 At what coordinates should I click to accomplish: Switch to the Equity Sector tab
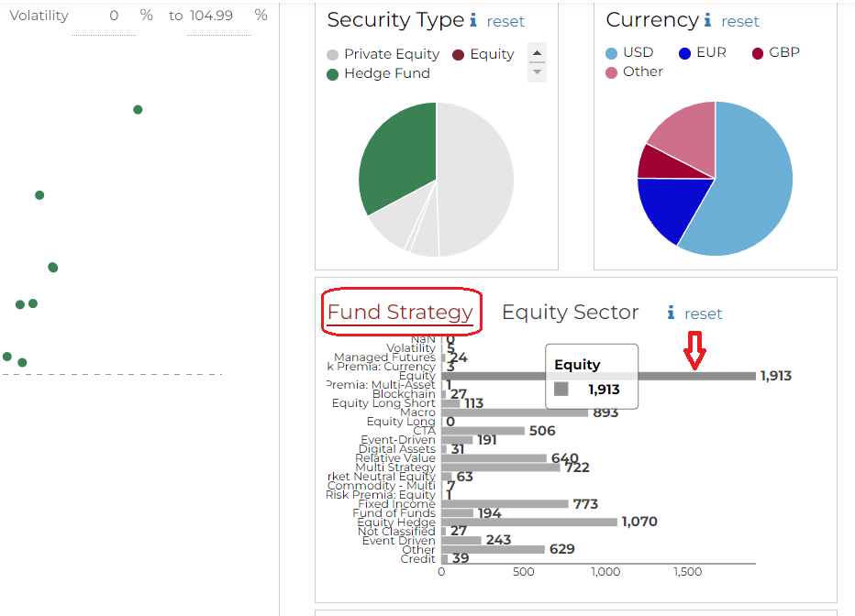pos(570,313)
